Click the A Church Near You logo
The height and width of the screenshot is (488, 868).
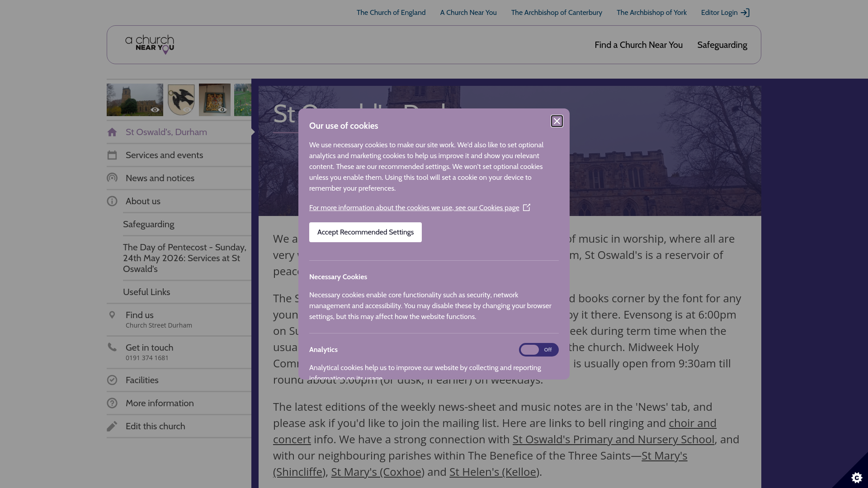150,45
